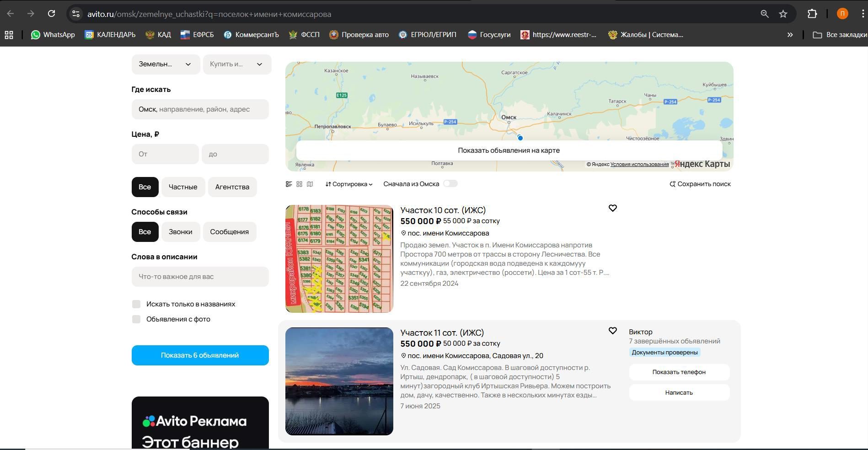The height and width of the screenshot is (450, 868).
Task: Open the КАД bookmark
Action: (158, 35)
